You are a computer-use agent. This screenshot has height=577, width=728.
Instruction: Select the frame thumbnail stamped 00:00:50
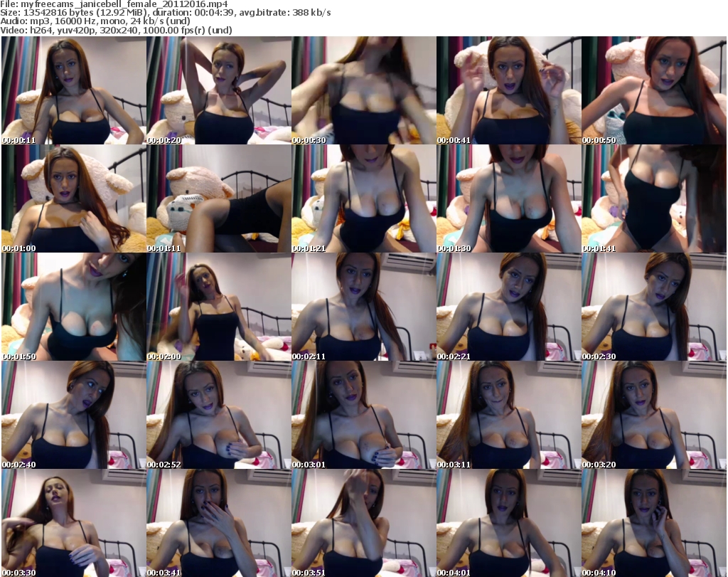[654, 90]
